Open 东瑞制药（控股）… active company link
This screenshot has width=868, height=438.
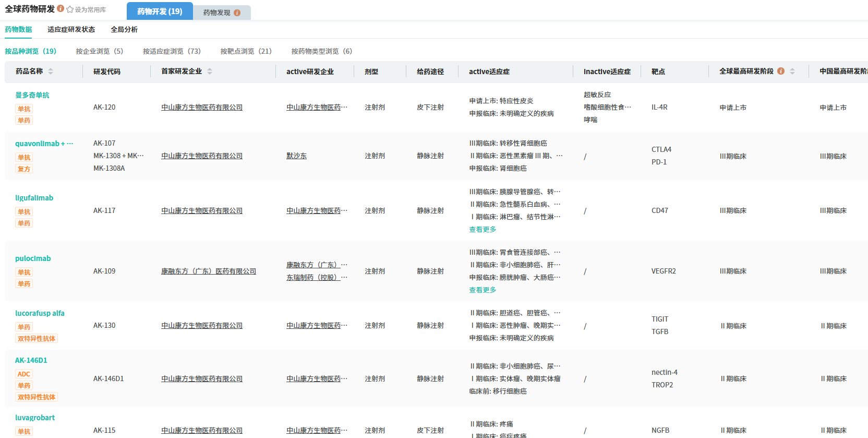pyautogui.click(x=317, y=277)
